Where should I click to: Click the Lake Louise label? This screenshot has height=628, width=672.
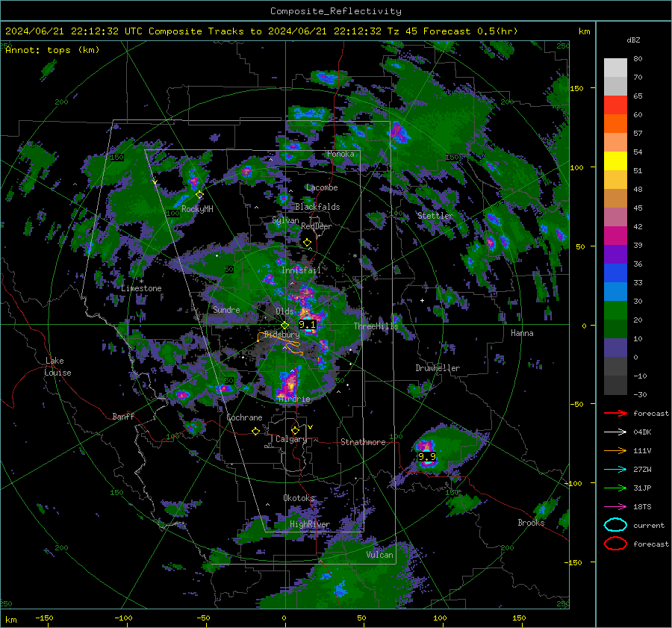58,367
